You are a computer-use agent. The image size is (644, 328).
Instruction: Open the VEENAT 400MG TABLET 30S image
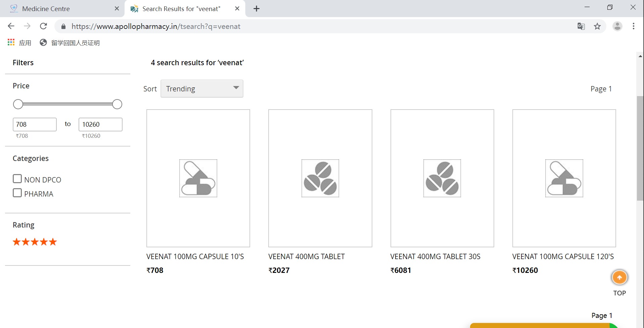pos(442,178)
